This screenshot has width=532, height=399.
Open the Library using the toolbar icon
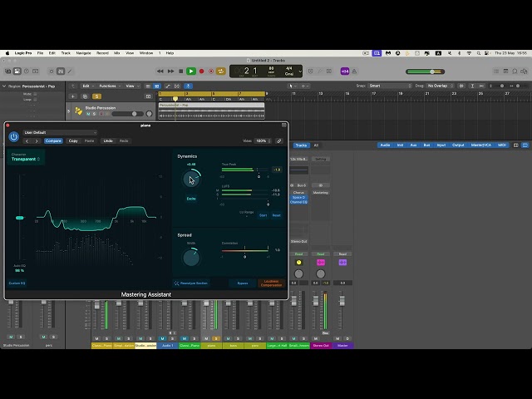tap(7, 71)
